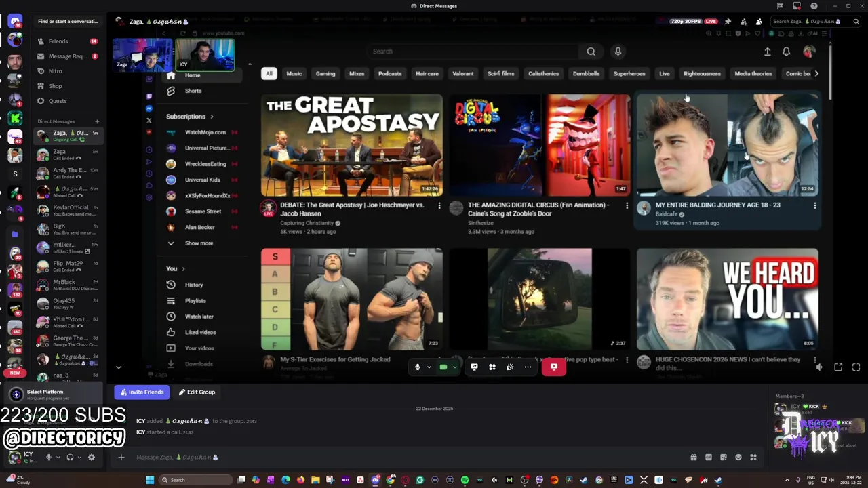Open Discord user settings gear

click(x=92, y=457)
